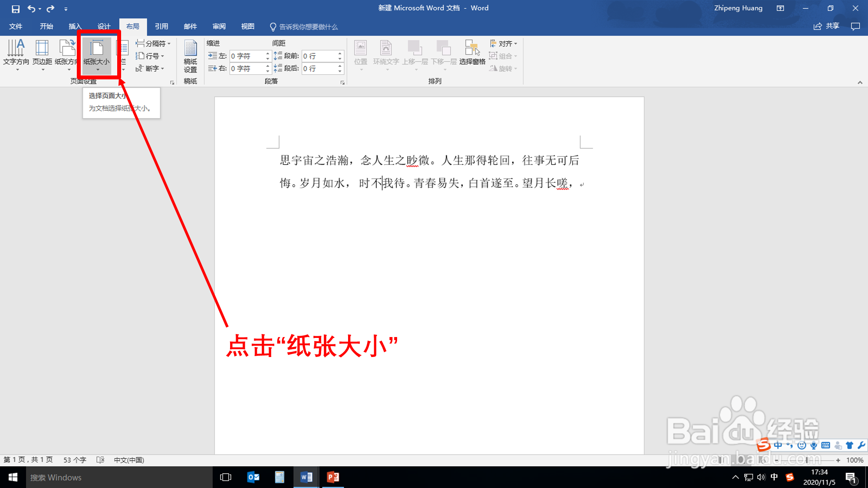Open the Align (对齐) dropdown
This screenshot has height=488, width=868.
coord(503,43)
